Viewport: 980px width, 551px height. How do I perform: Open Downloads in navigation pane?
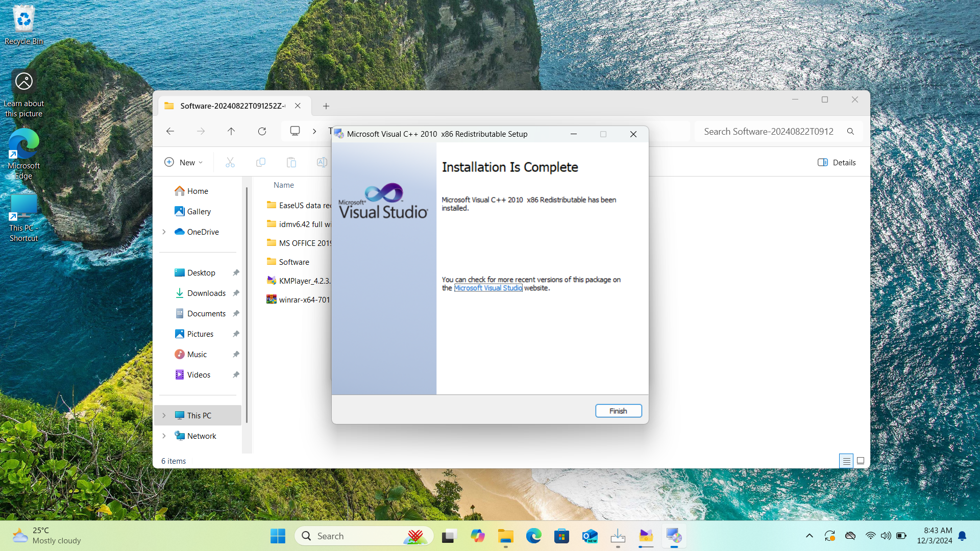(x=206, y=293)
